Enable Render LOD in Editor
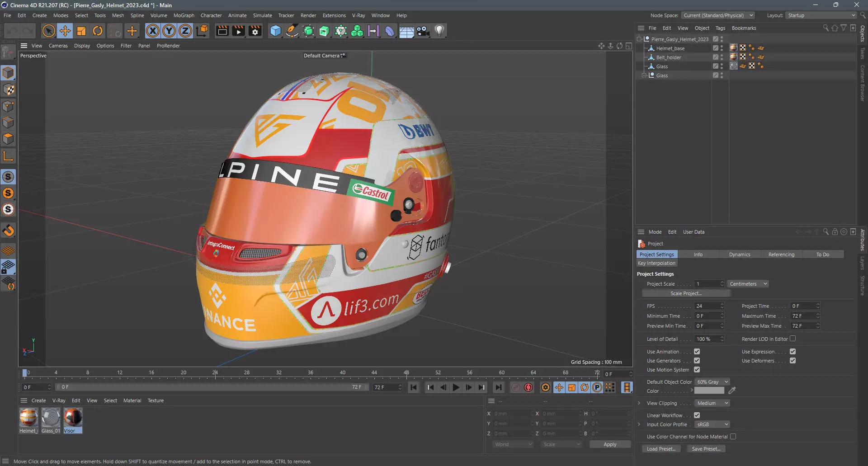The height and width of the screenshot is (466, 868). 793,339
